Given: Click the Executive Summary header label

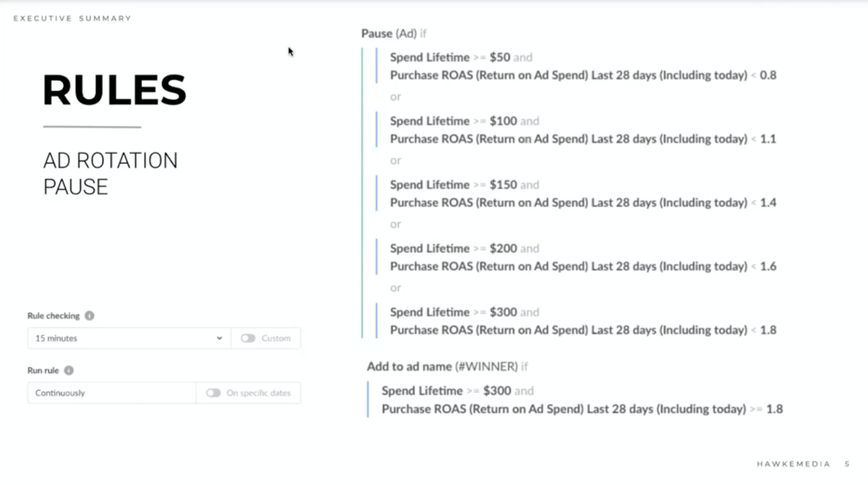Looking at the screenshot, I should click(72, 19).
